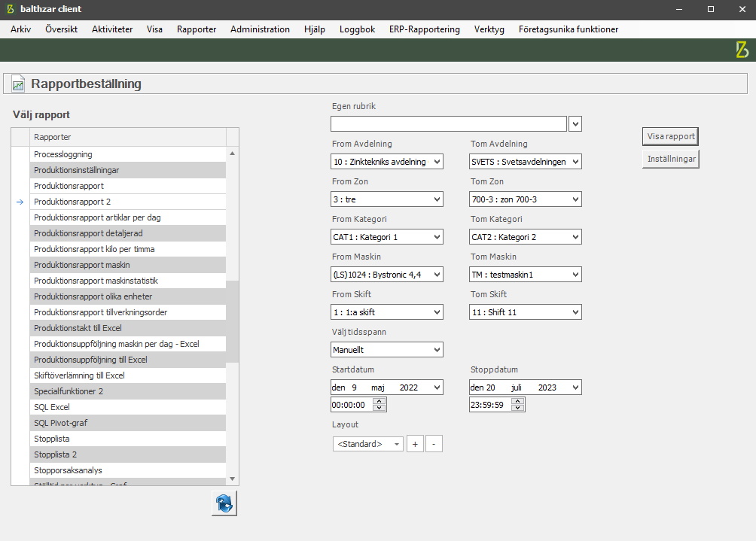This screenshot has height=541, width=756.
Task: Select the Stopporsaksanalys report
Action: click(128, 470)
